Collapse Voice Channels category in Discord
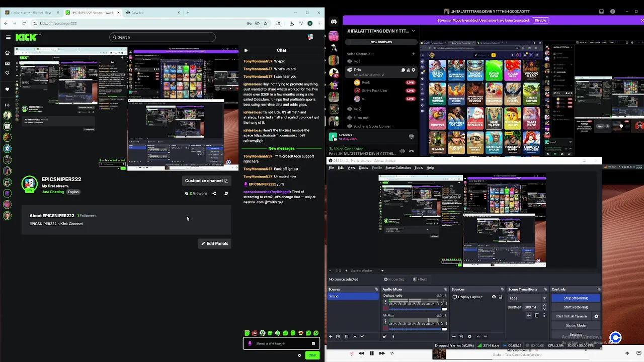 [360, 54]
